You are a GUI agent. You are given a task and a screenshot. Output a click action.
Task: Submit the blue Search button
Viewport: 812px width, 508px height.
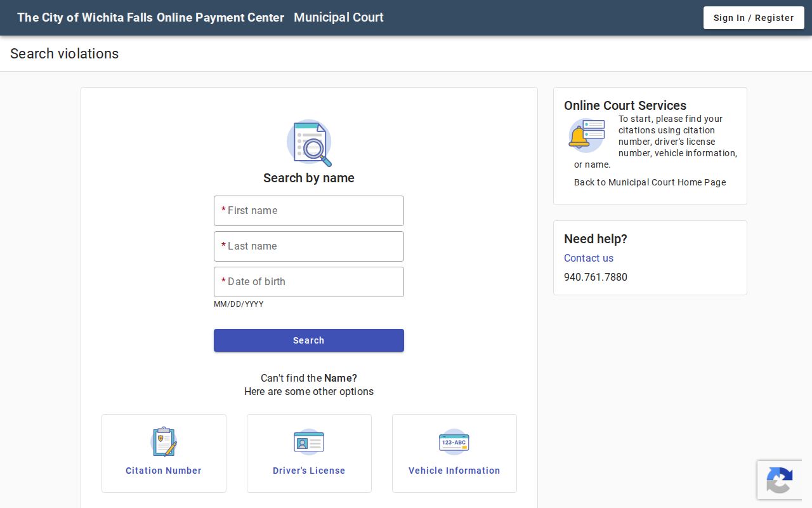(x=309, y=340)
